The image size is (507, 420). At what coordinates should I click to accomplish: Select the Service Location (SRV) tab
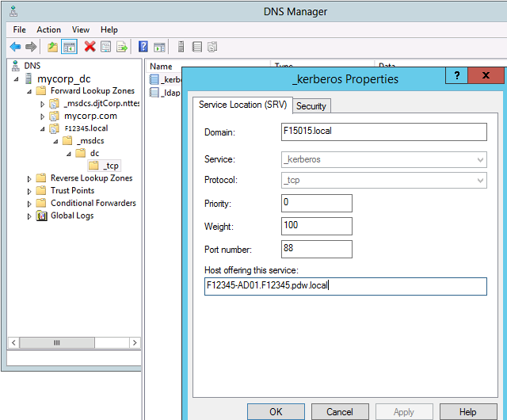243,105
